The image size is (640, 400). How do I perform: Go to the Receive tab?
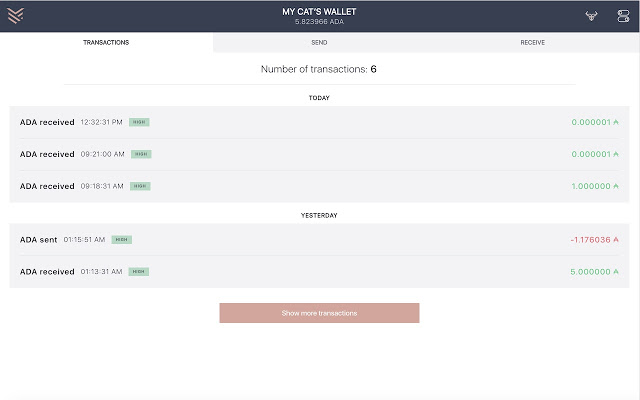[x=532, y=43]
